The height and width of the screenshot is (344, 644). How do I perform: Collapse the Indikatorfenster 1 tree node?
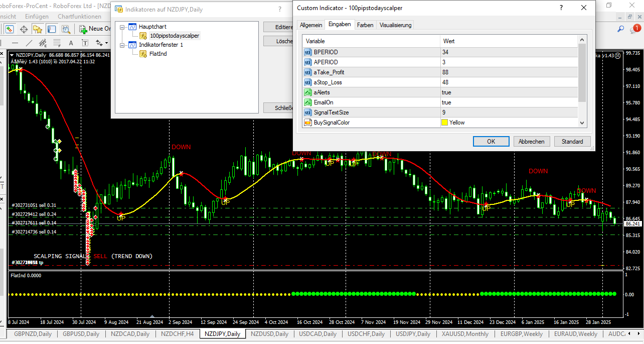122,45
